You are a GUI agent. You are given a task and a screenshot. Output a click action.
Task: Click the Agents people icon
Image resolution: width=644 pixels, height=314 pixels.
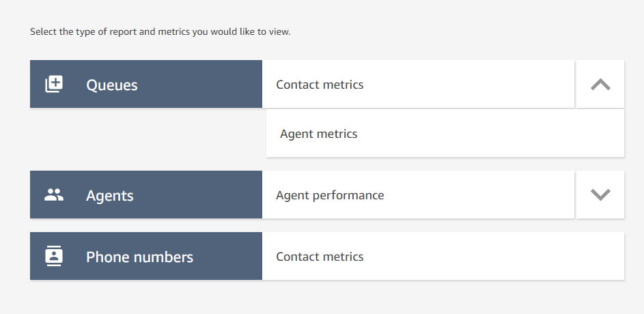click(54, 195)
